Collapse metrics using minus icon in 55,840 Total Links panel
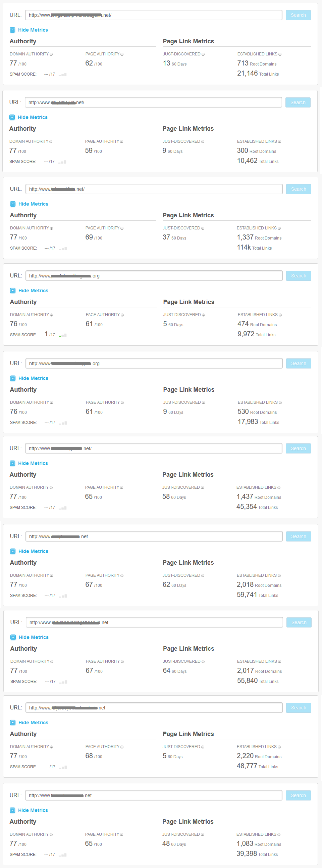Viewport: 322px width, 868px height. 13,638
